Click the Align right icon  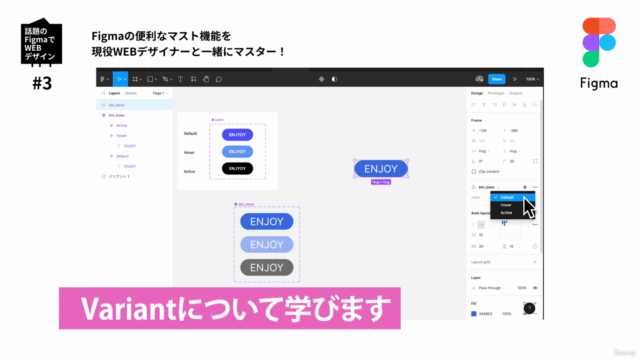(x=494, y=105)
